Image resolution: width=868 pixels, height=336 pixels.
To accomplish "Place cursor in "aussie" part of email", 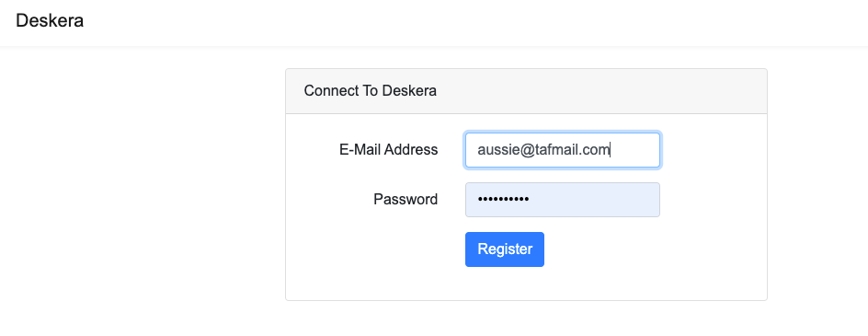I will coord(497,150).
